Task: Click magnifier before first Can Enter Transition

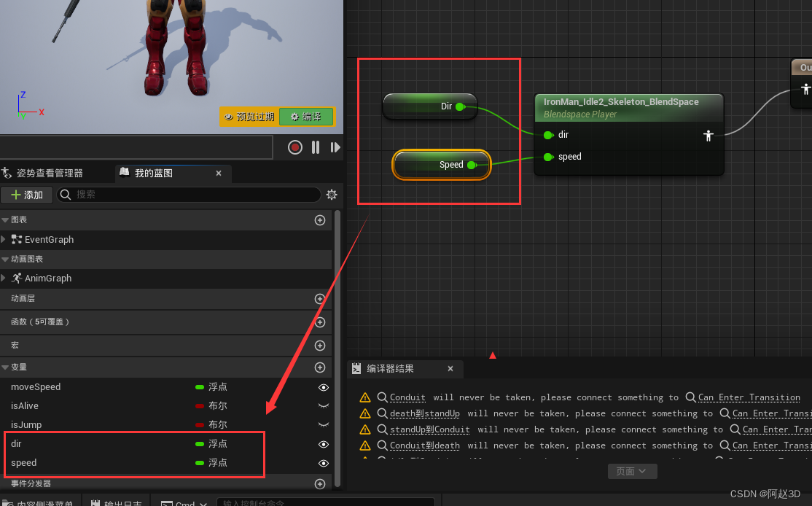Action: (690, 397)
